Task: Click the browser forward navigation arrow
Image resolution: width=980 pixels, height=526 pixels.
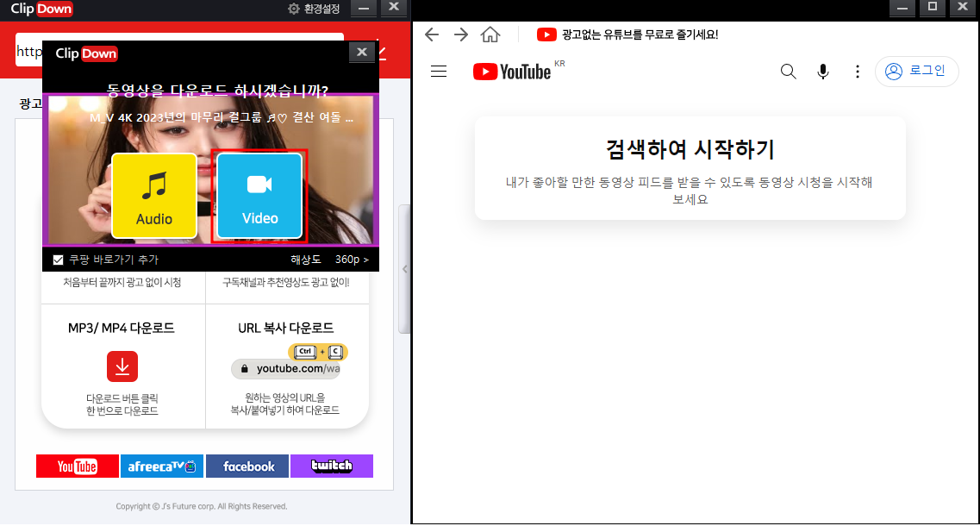Action: click(x=460, y=34)
